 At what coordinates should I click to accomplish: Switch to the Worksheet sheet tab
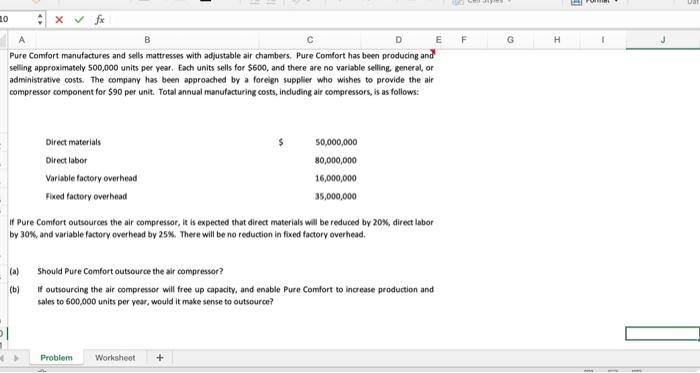coord(115,358)
